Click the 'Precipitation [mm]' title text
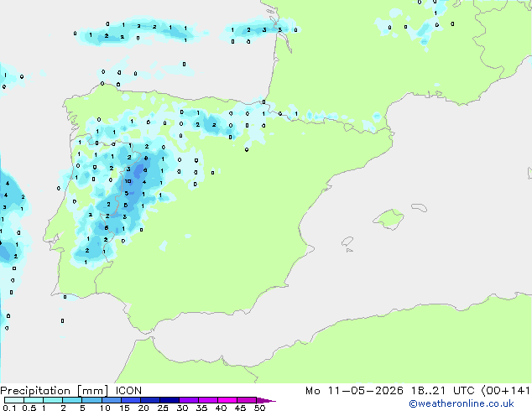Screen dimensions: 532x411 [55, 391]
